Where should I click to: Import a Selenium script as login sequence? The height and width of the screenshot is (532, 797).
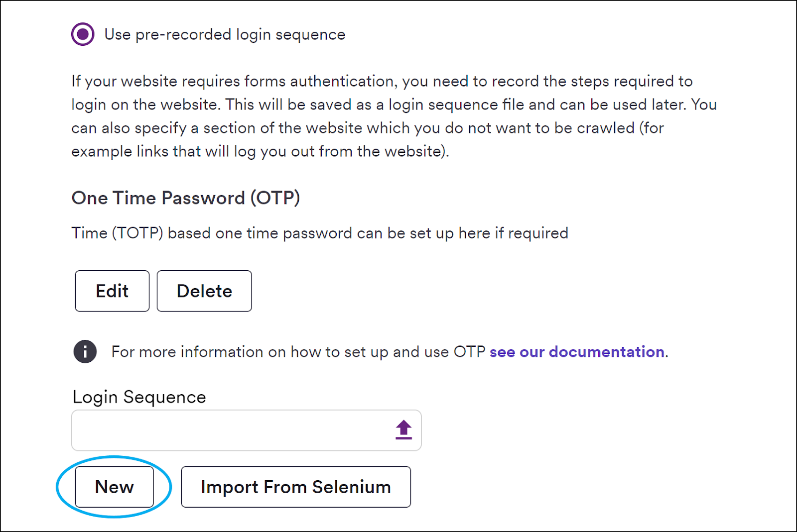pyautogui.click(x=296, y=487)
